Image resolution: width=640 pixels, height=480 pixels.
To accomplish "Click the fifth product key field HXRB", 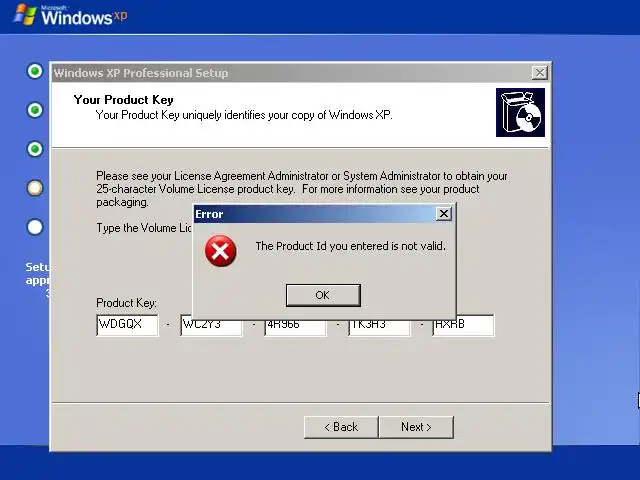I will pyautogui.click(x=463, y=325).
